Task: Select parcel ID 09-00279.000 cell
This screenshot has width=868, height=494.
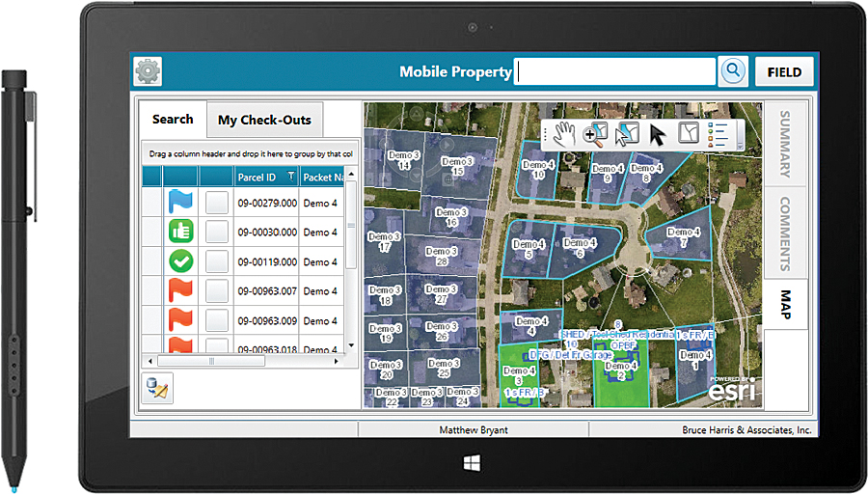Action: (267, 204)
